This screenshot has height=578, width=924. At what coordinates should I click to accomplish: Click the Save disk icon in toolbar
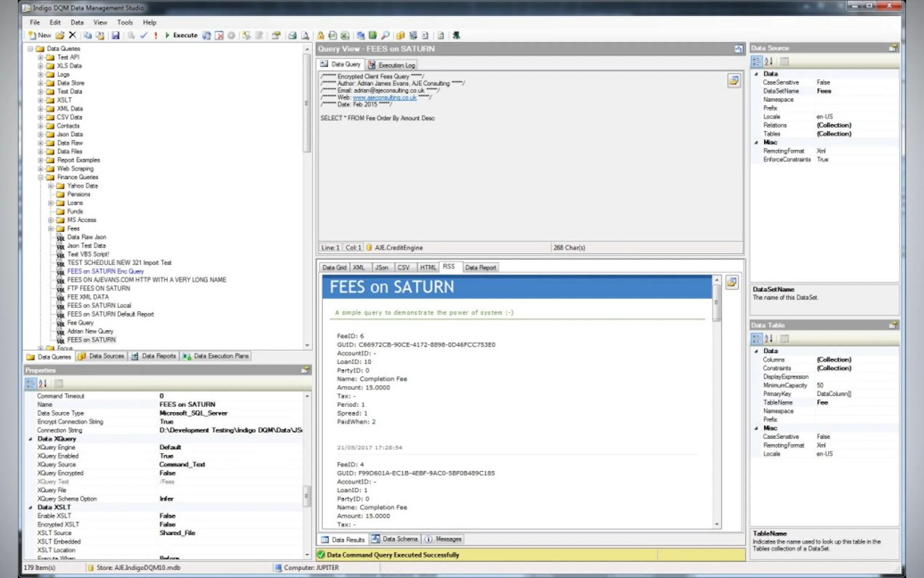coord(115,36)
